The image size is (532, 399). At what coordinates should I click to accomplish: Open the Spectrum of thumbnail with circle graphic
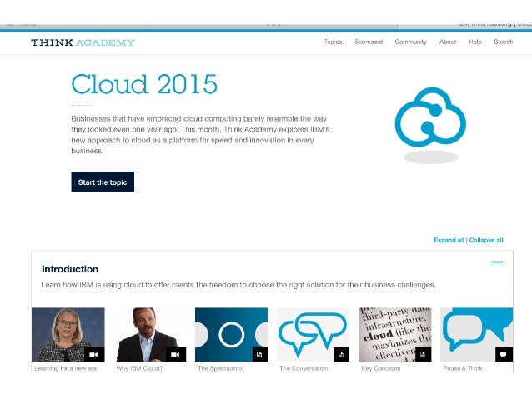tap(231, 334)
